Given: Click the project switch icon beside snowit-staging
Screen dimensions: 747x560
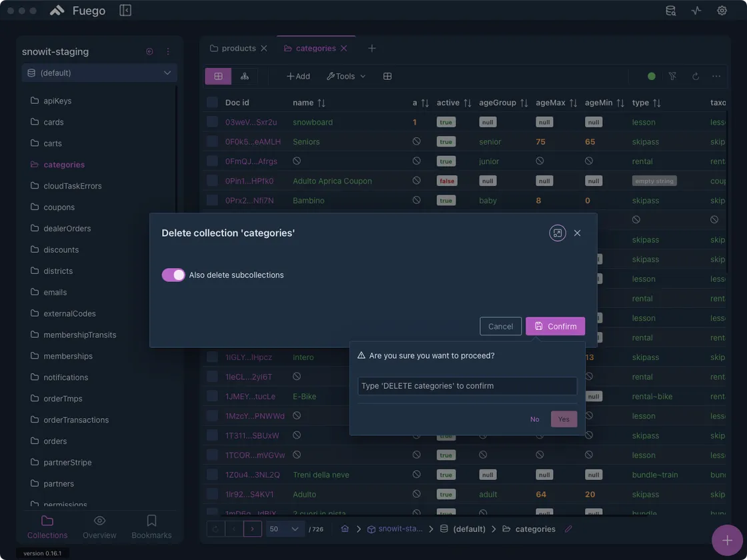Looking at the screenshot, I should pyautogui.click(x=149, y=51).
